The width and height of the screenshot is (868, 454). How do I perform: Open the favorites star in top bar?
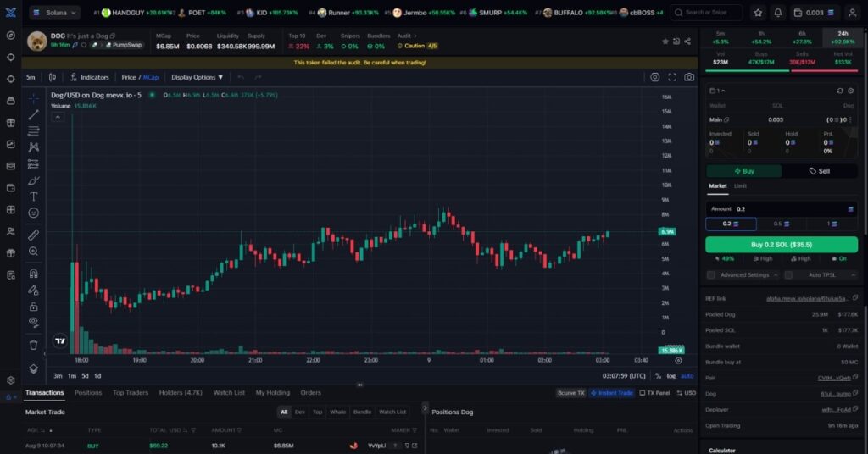758,12
